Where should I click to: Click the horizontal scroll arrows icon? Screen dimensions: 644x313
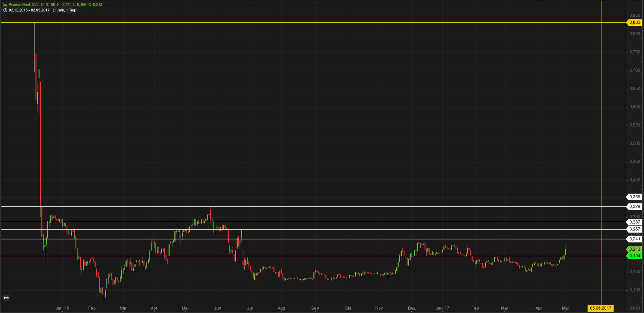[x=6, y=298]
